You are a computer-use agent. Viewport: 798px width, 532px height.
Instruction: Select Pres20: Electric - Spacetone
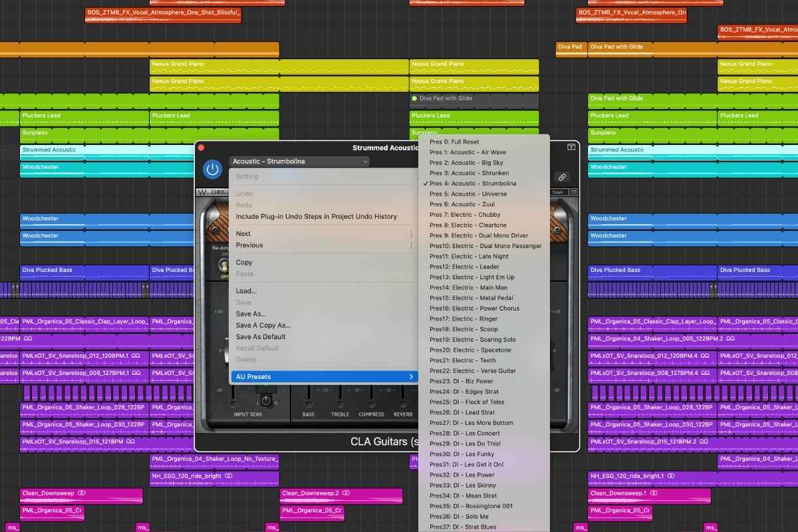pyautogui.click(x=483, y=350)
